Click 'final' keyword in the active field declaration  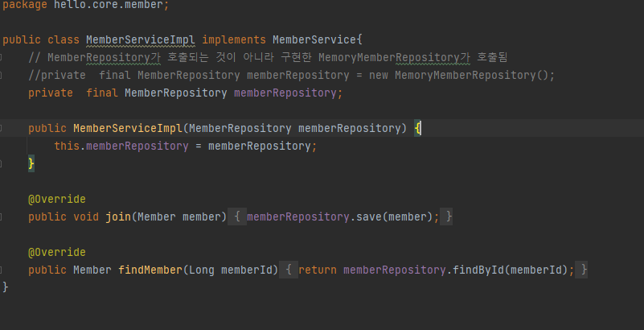pos(102,93)
